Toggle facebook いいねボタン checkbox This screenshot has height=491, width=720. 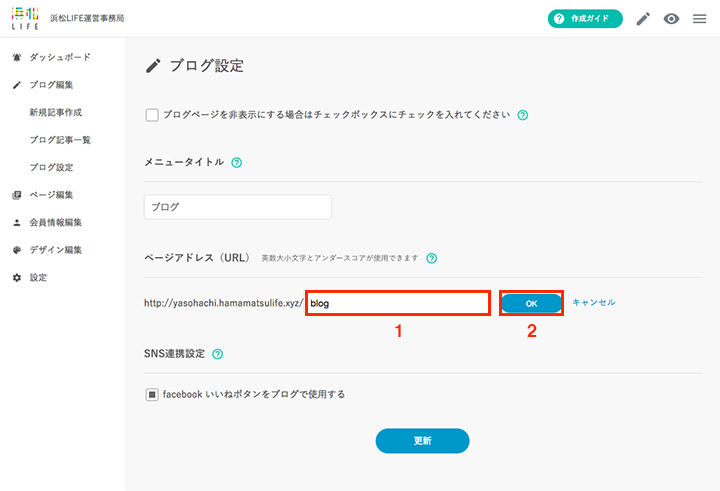click(x=152, y=394)
